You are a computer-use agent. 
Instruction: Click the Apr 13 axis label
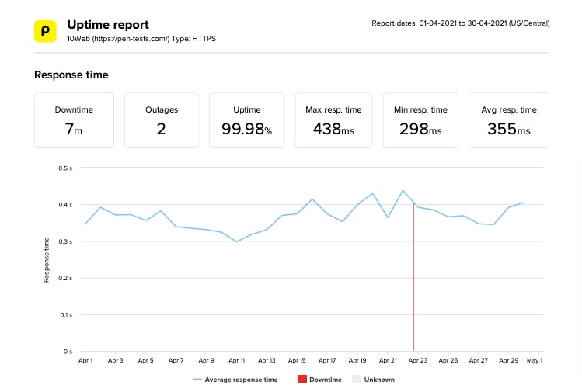pyautogui.click(x=267, y=360)
